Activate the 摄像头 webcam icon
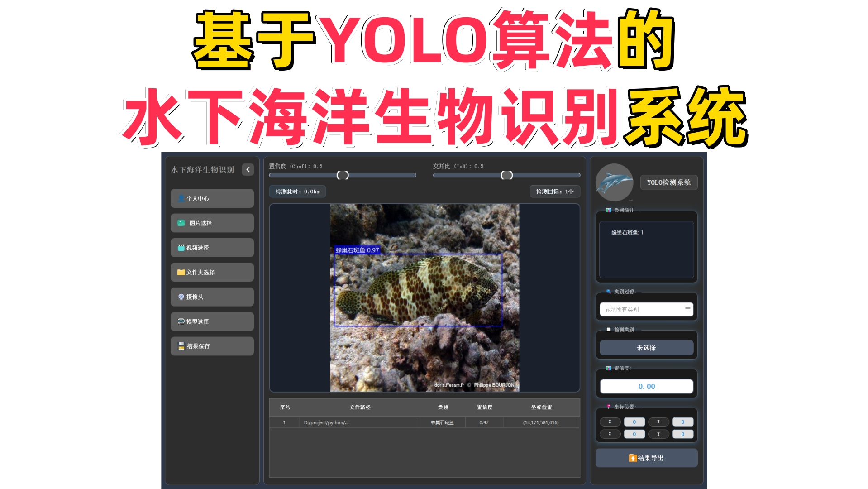This screenshot has height=489, width=868. point(180,297)
